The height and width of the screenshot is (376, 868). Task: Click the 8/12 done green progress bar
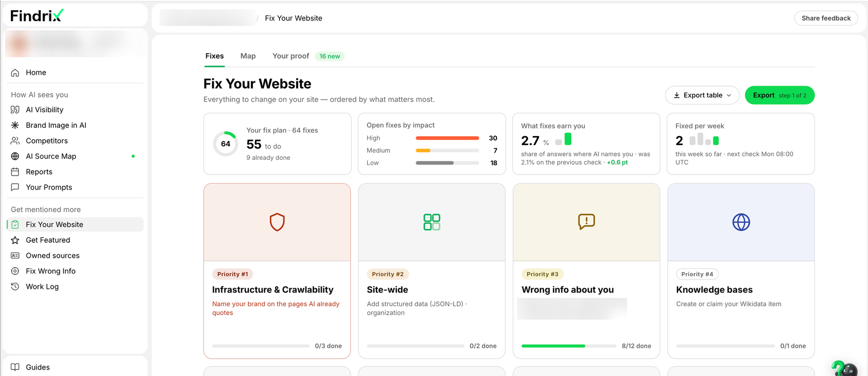pyautogui.click(x=553, y=346)
